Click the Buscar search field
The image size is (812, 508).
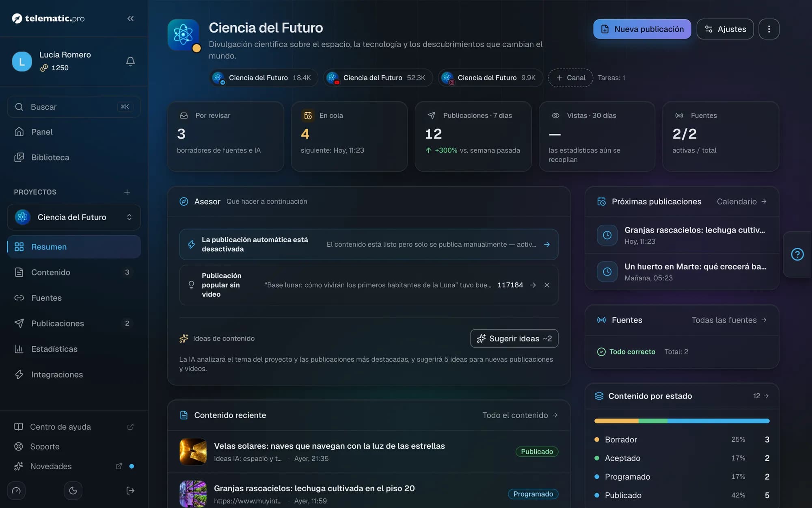coord(74,107)
